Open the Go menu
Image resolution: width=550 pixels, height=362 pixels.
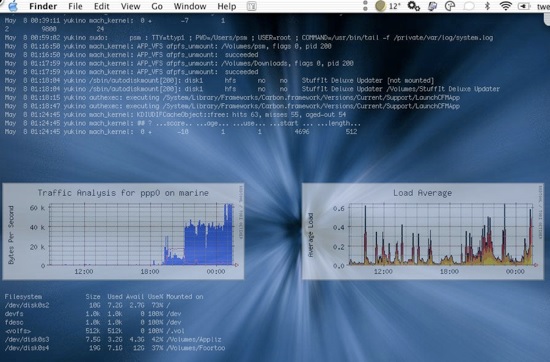[x=157, y=6]
